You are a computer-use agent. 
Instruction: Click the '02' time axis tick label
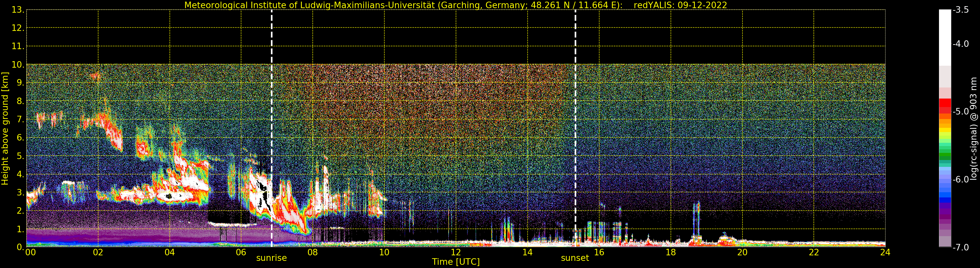[98, 252]
